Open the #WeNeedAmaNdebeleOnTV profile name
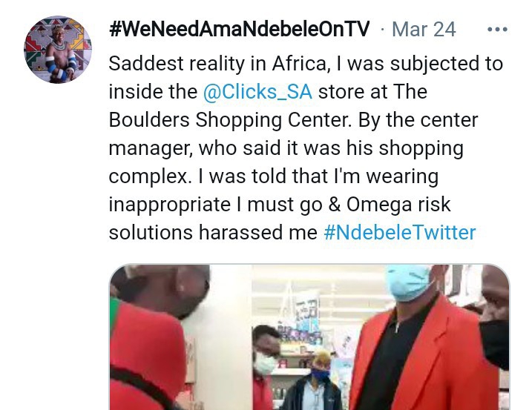Screen dimensions: 532x410 pyautogui.click(x=239, y=29)
